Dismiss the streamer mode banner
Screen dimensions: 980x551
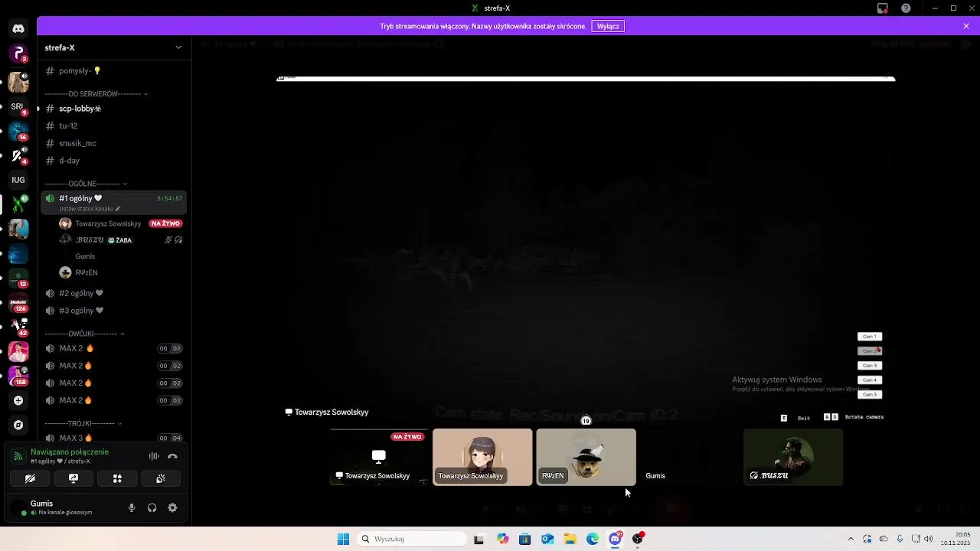click(x=966, y=26)
